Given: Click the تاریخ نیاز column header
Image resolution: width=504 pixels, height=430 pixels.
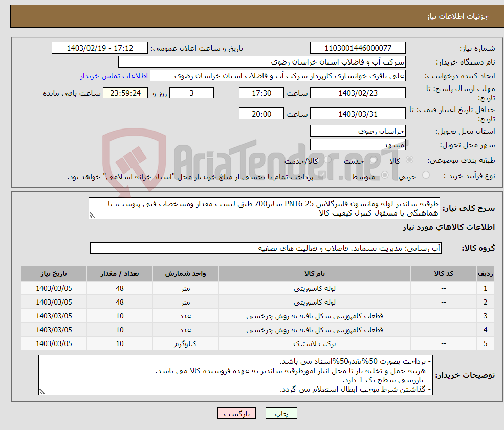Looking at the screenshot, I should click(54, 274).
